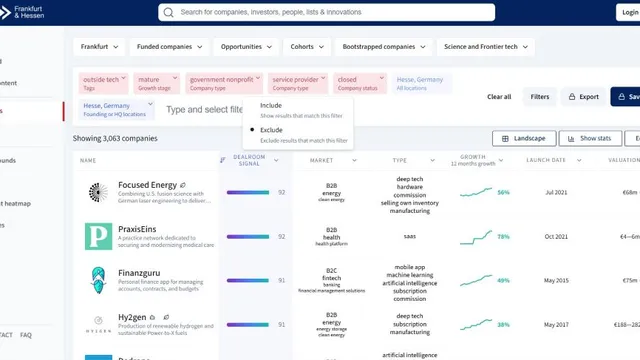Click the Name column header
Image resolution: width=640 pixels, height=360 pixels.
point(88,160)
